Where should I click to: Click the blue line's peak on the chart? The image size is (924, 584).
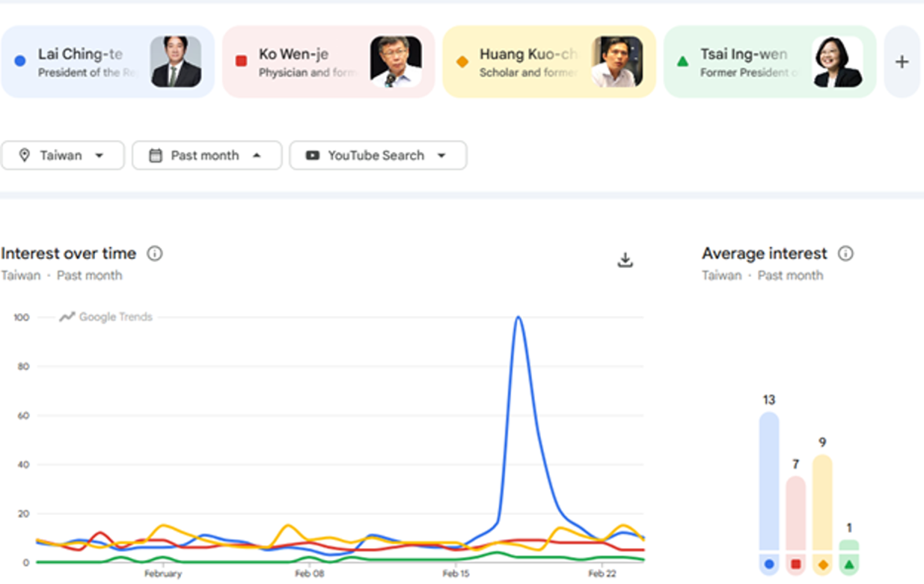(x=519, y=317)
